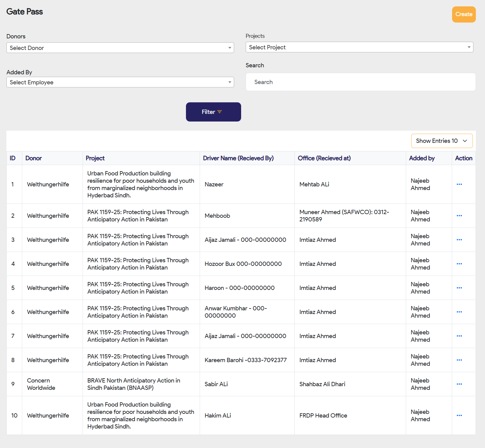The width and height of the screenshot is (485, 448).
Task: Click the Project column header
Action: (x=95, y=158)
